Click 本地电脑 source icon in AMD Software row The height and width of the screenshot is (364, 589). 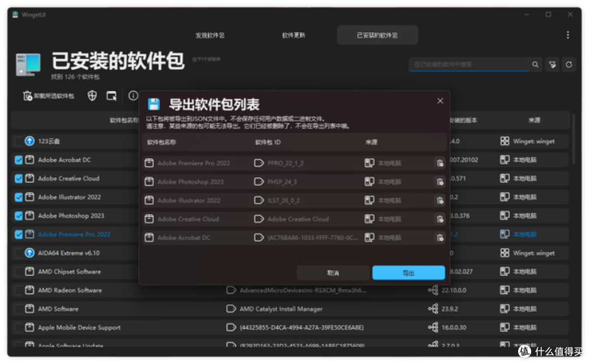pyautogui.click(x=504, y=309)
